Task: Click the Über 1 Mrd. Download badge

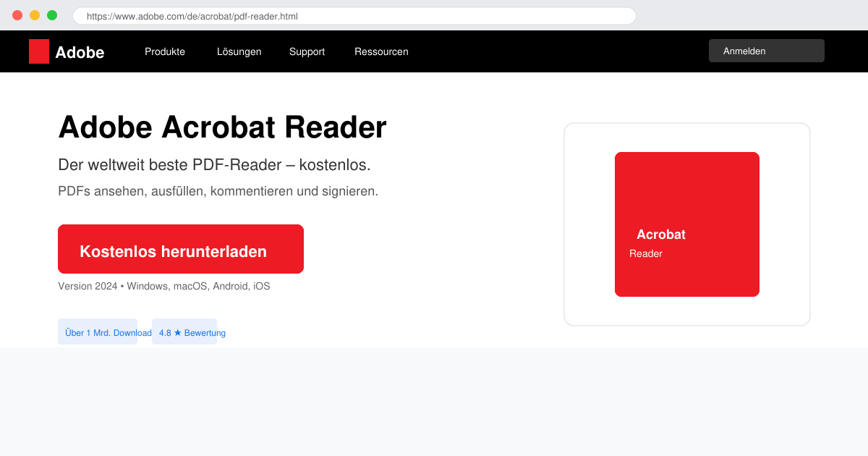Action: coord(98,332)
